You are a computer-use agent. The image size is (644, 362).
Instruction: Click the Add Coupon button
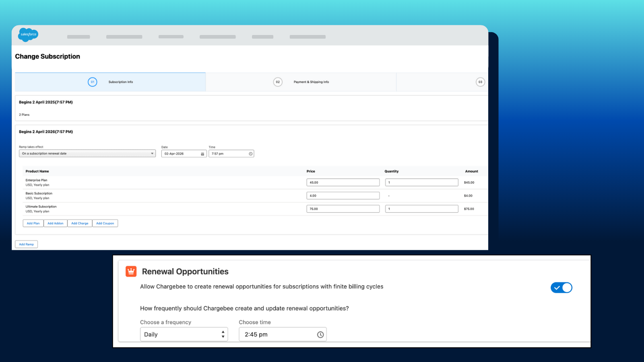pos(105,223)
